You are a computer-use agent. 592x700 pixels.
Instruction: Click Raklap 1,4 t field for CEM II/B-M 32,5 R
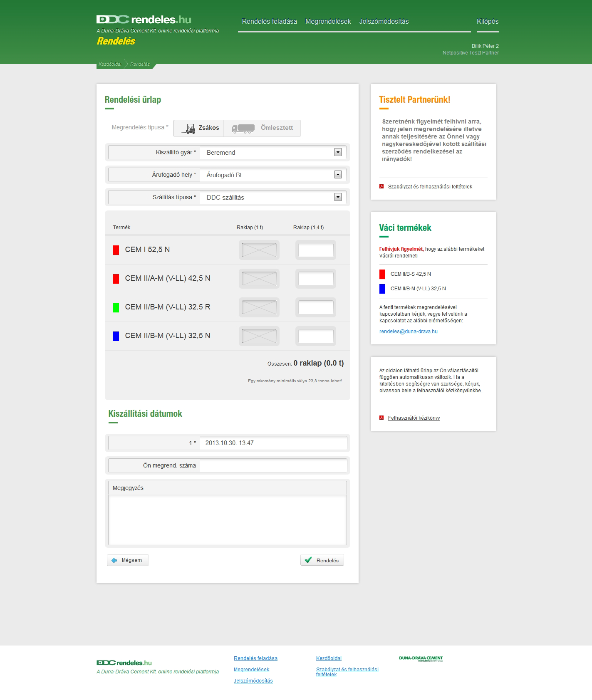pyautogui.click(x=316, y=307)
